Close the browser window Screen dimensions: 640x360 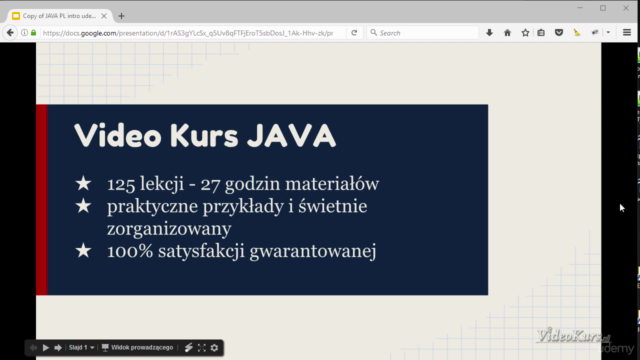(x=626, y=8)
